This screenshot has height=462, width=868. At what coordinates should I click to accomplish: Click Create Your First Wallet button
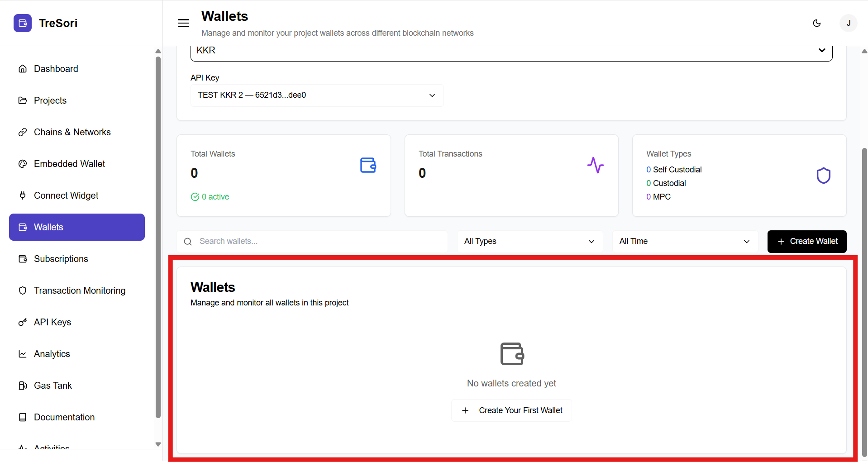pos(511,410)
